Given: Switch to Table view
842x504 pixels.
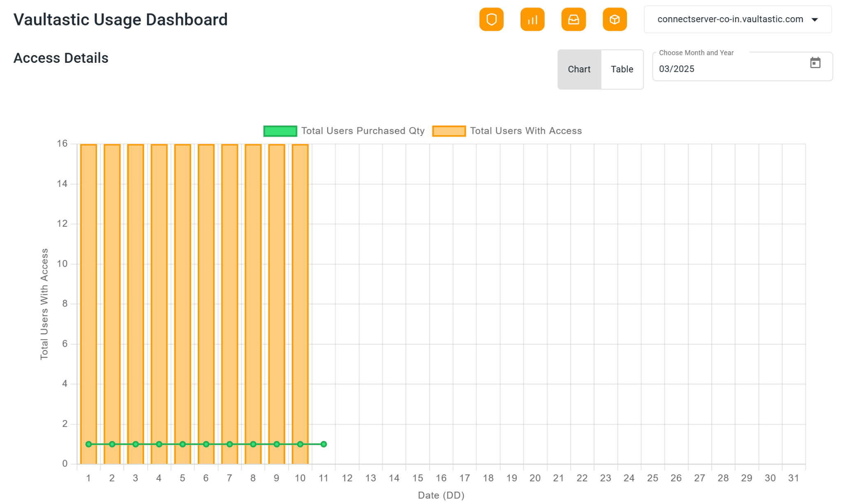Looking at the screenshot, I should 622,69.
